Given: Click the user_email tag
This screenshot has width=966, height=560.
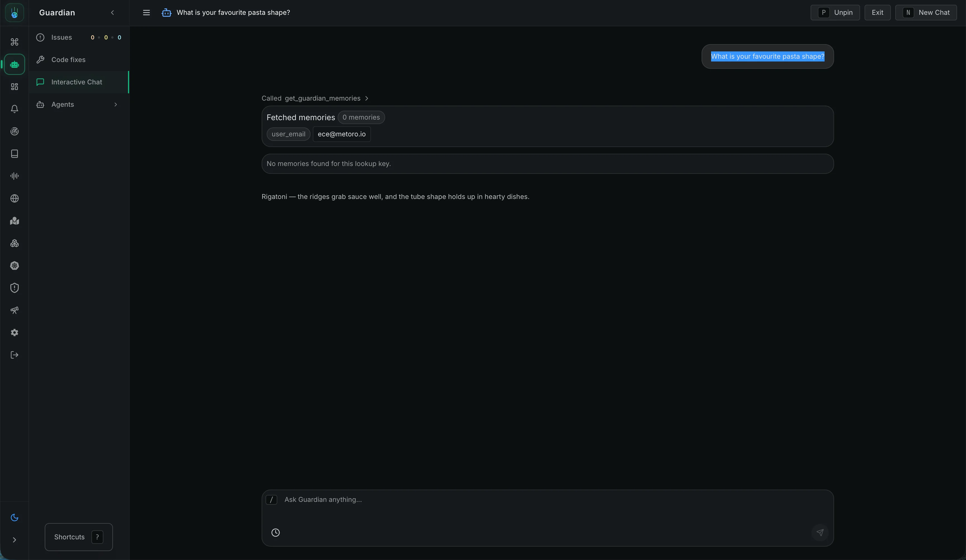Looking at the screenshot, I should (289, 134).
